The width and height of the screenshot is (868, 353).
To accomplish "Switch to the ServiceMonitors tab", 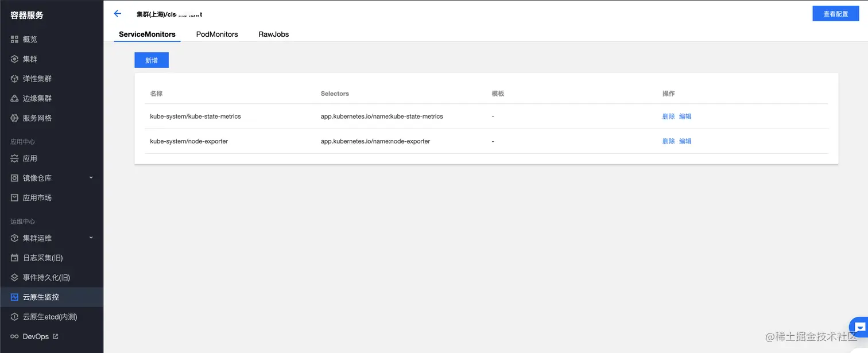I will (147, 34).
